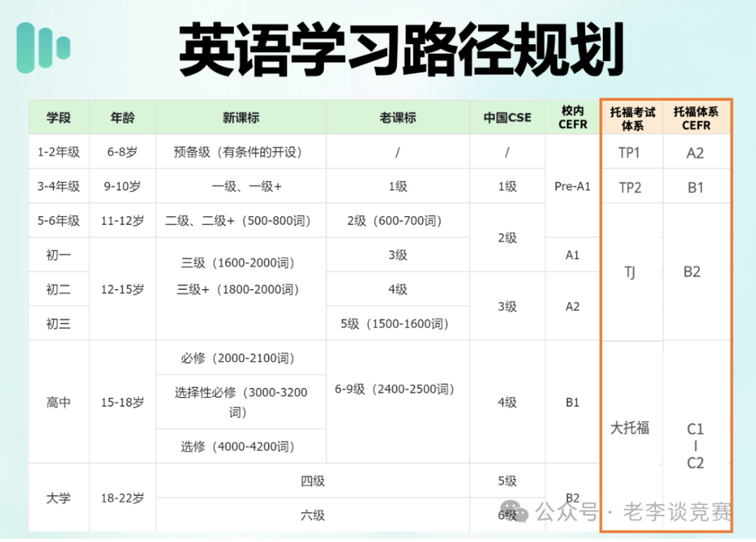Screen dimensions: 756x542
Task: Click the 18-22岁 age cell
Action: tap(122, 498)
